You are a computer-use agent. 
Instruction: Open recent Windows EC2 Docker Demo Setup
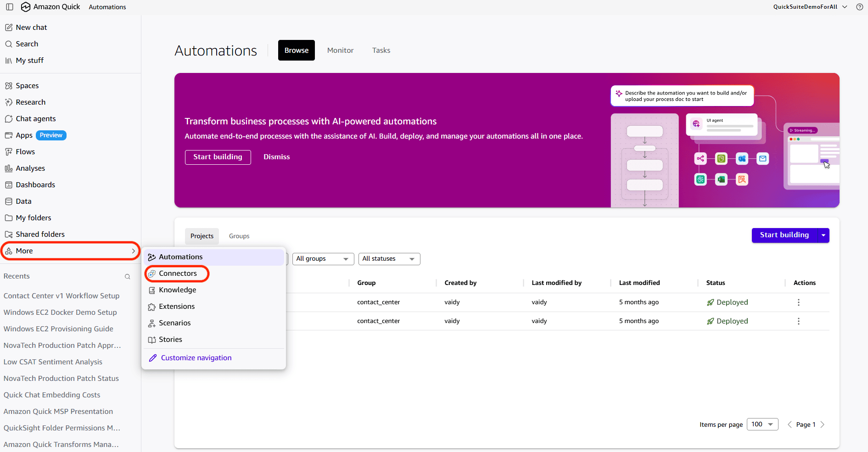pyautogui.click(x=60, y=312)
